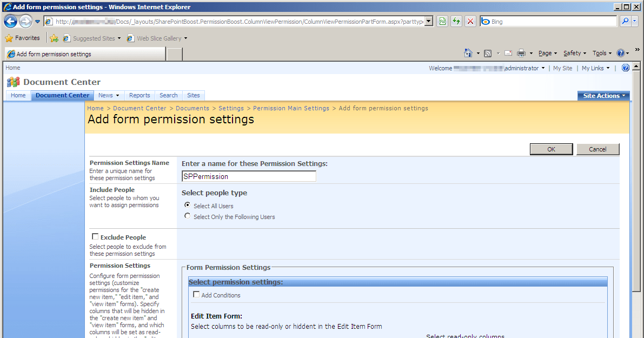Image resolution: width=644 pixels, height=338 pixels.
Task: Click the Print icon
Action: 520,53
